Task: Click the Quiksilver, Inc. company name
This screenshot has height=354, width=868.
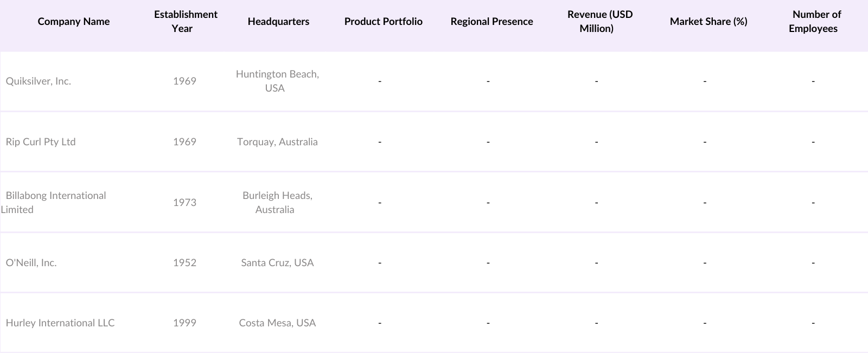Action: pos(39,81)
